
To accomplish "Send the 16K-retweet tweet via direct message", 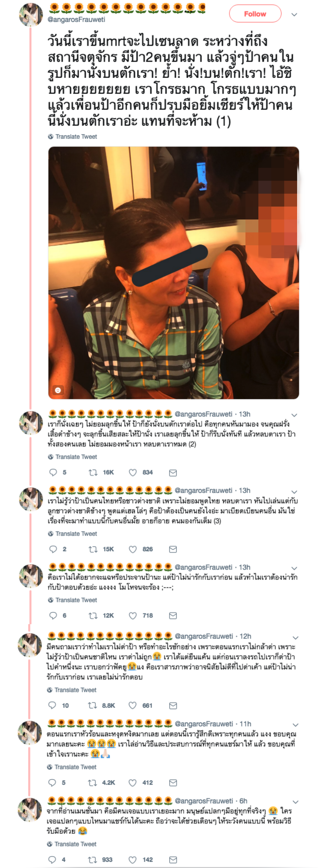I will click(173, 473).
